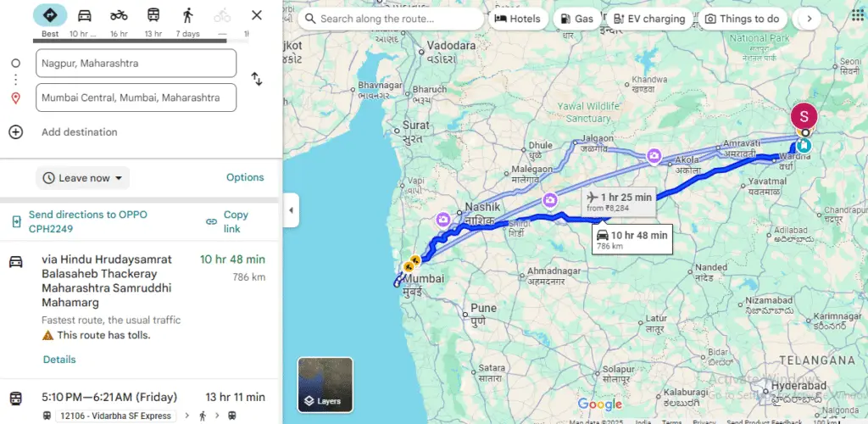Click the search magnifier icon
This screenshot has width=868, height=424.
click(310, 19)
